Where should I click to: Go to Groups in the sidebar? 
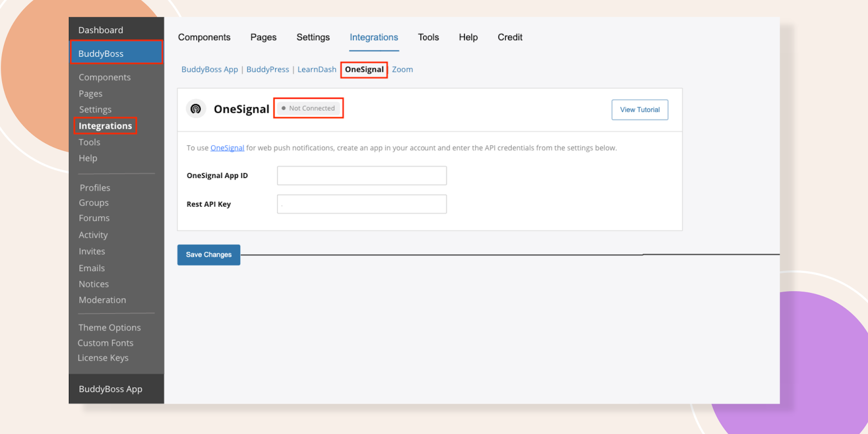click(x=93, y=202)
